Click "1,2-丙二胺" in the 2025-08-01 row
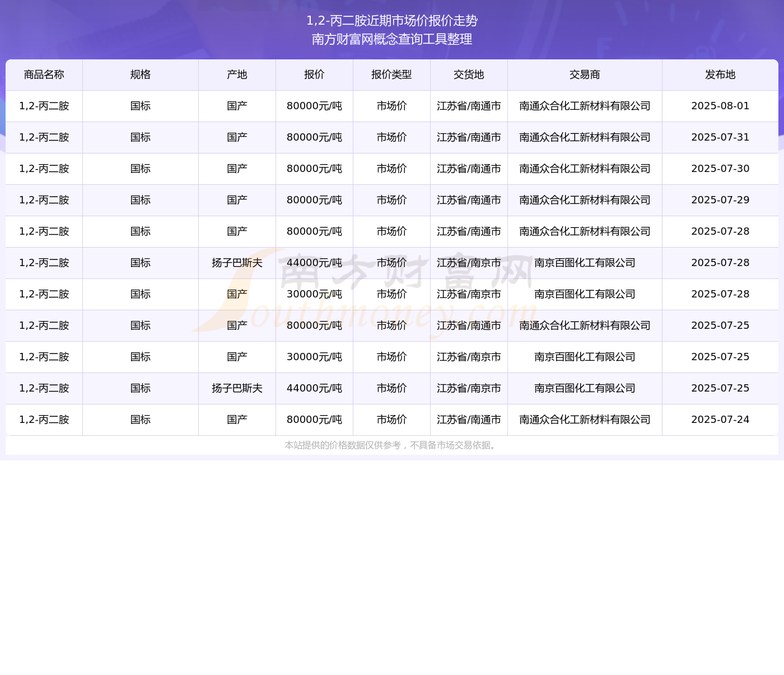The width and height of the screenshot is (784, 675). 44,106
